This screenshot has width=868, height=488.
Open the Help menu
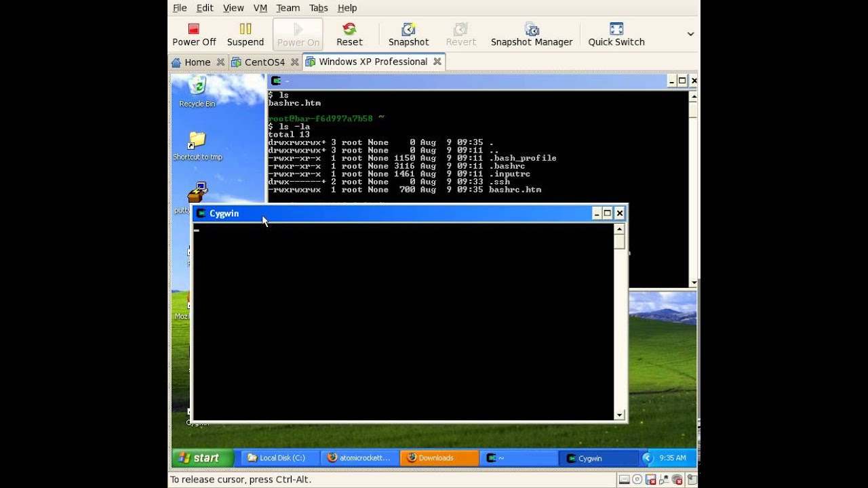[x=347, y=8]
